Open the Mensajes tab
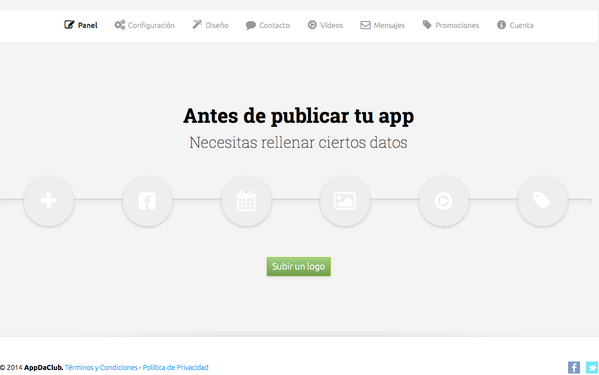 pos(382,25)
